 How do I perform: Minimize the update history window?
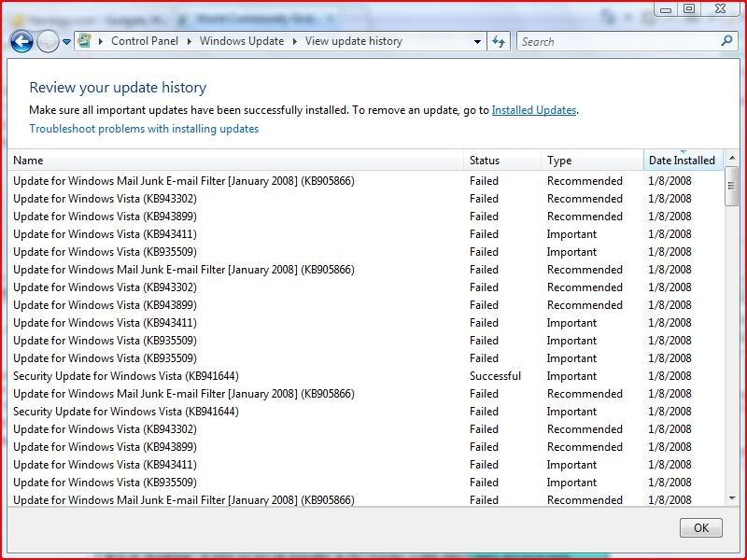point(666,8)
